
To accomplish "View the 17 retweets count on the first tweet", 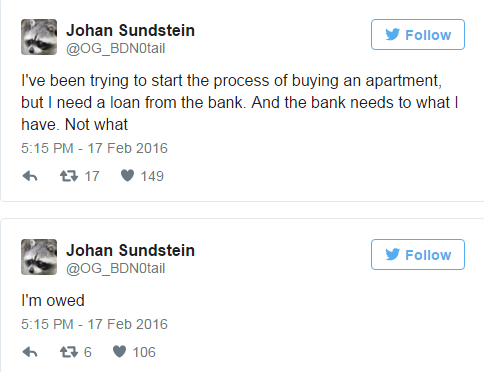I will [92, 176].
